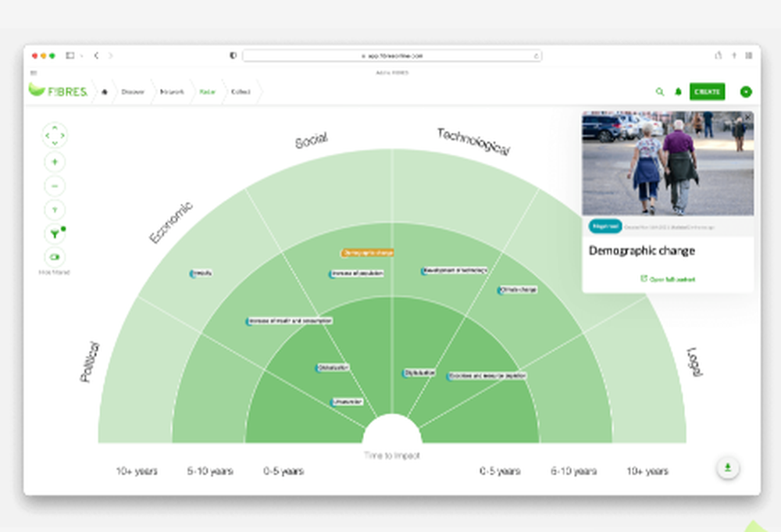The width and height of the screenshot is (781, 532).
Task: Select the Development of technology radar item
Action: click(455, 270)
